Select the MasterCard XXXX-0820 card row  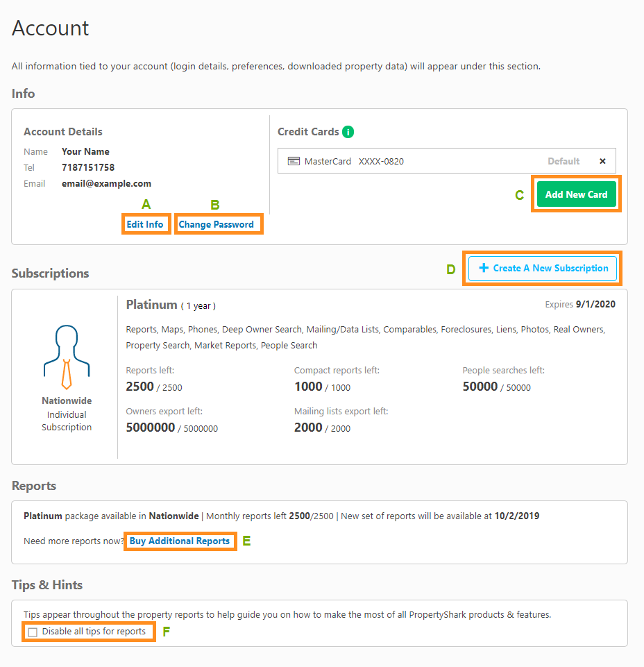(447, 161)
